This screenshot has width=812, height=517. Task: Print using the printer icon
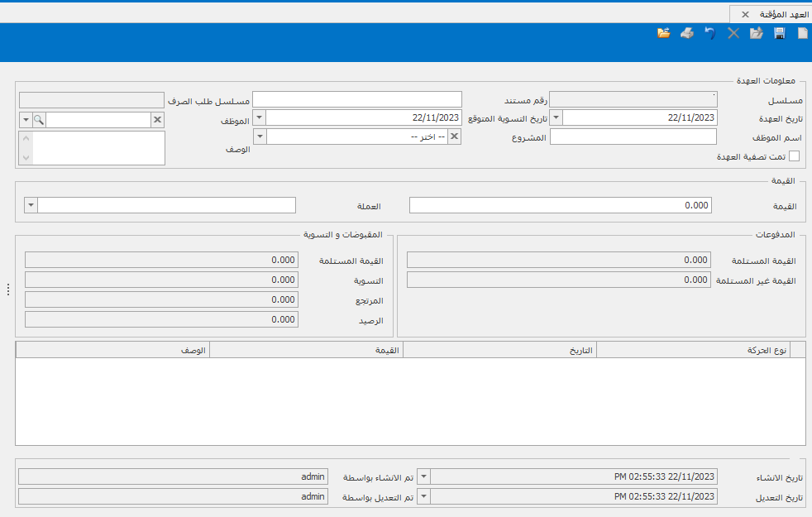686,33
